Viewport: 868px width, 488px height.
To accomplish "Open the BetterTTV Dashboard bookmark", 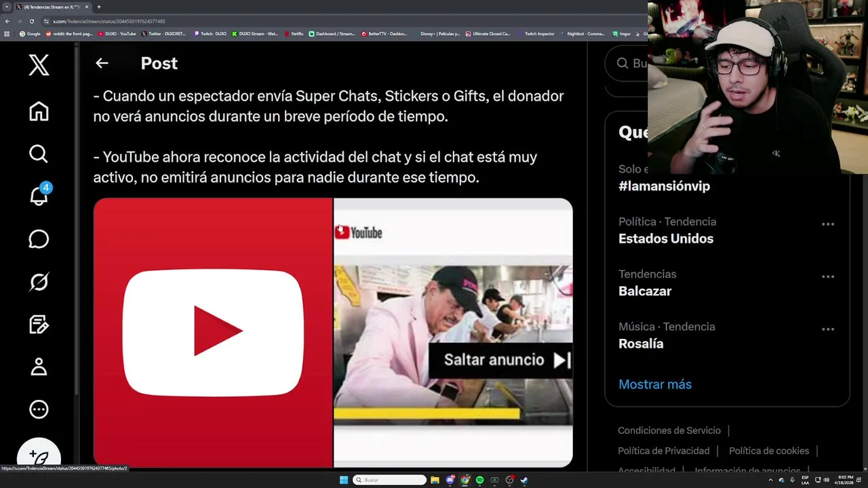I will [x=384, y=33].
